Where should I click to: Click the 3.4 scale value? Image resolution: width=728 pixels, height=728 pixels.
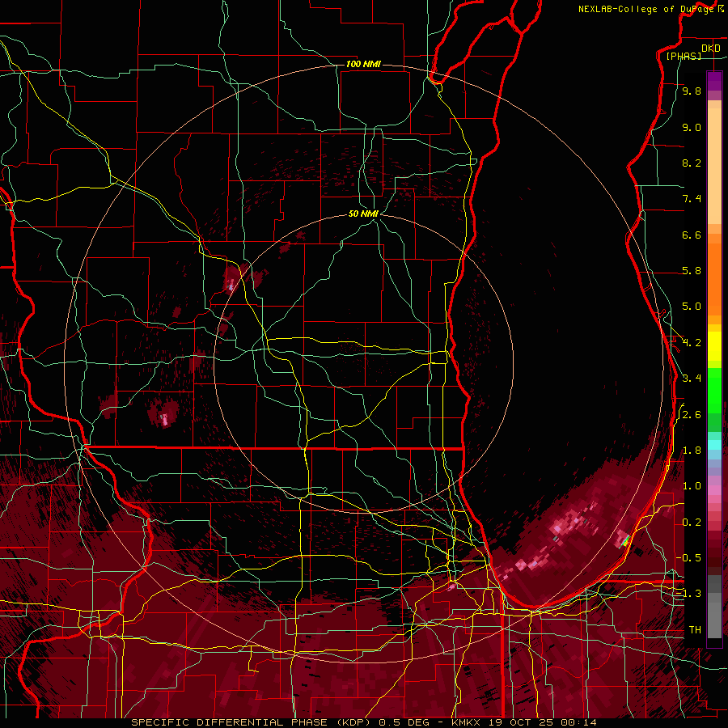click(692, 378)
